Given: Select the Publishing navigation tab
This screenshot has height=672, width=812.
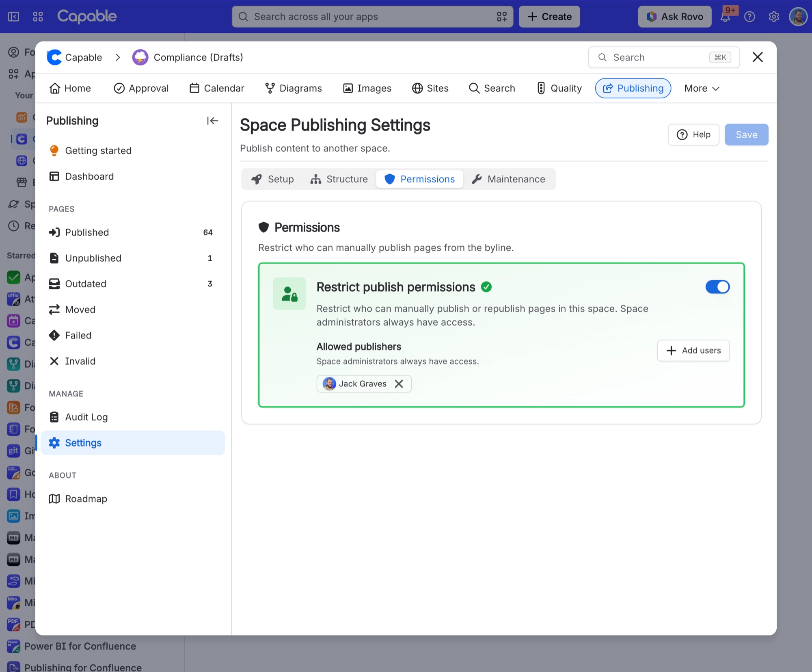Looking at the screenshot, I should (633, 88).
